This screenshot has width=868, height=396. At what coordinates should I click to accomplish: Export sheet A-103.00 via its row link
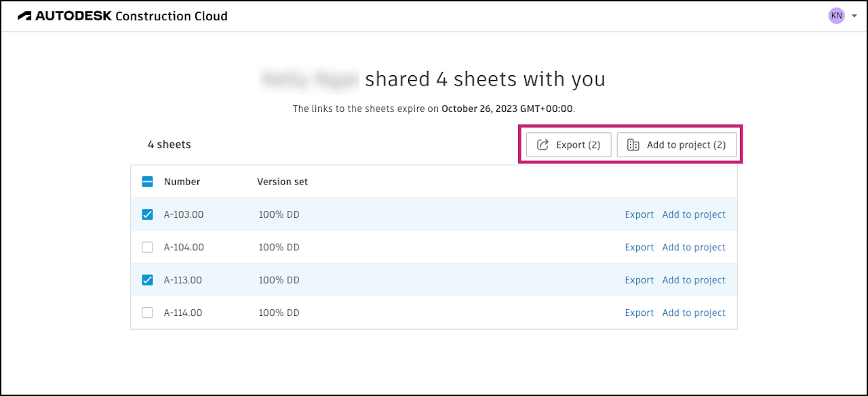[x=639, y=214]
